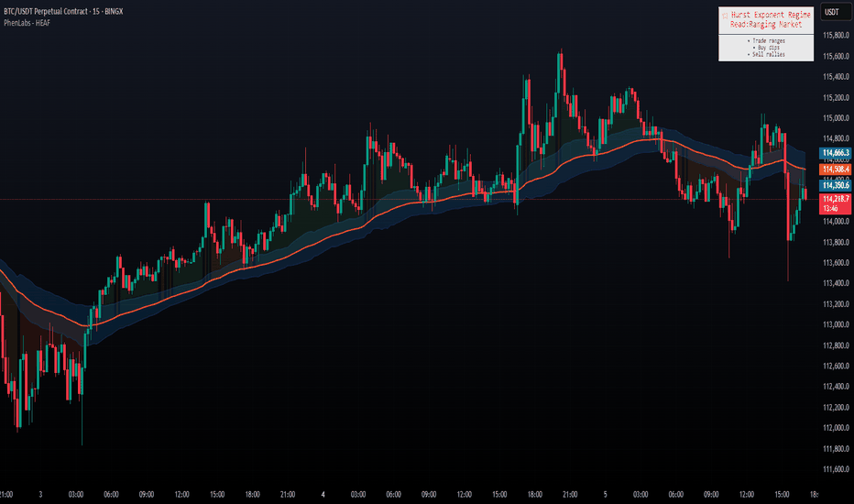This screenshot has height=504, width=854.
Task: Click the Hurst Exponent Regime table header
Action: 766,19
